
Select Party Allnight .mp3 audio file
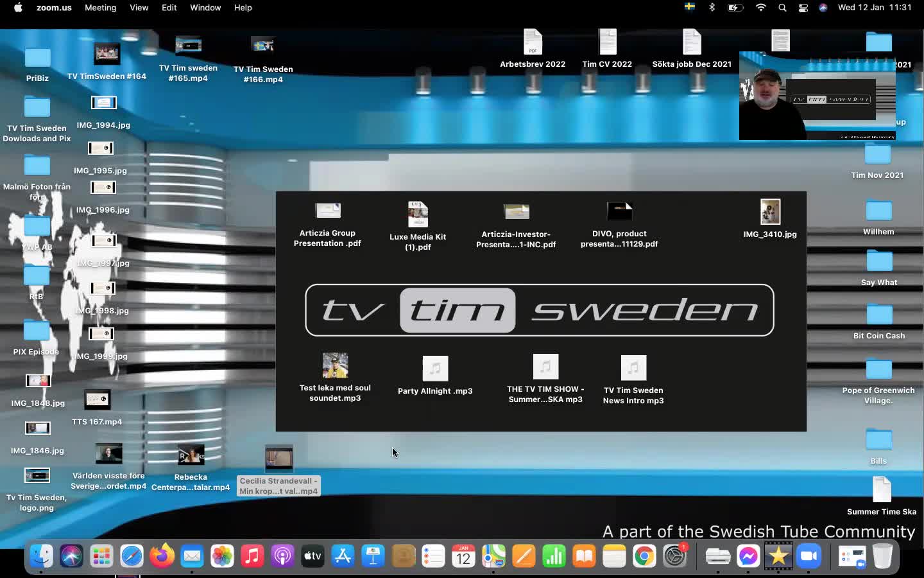pos(435,376)
